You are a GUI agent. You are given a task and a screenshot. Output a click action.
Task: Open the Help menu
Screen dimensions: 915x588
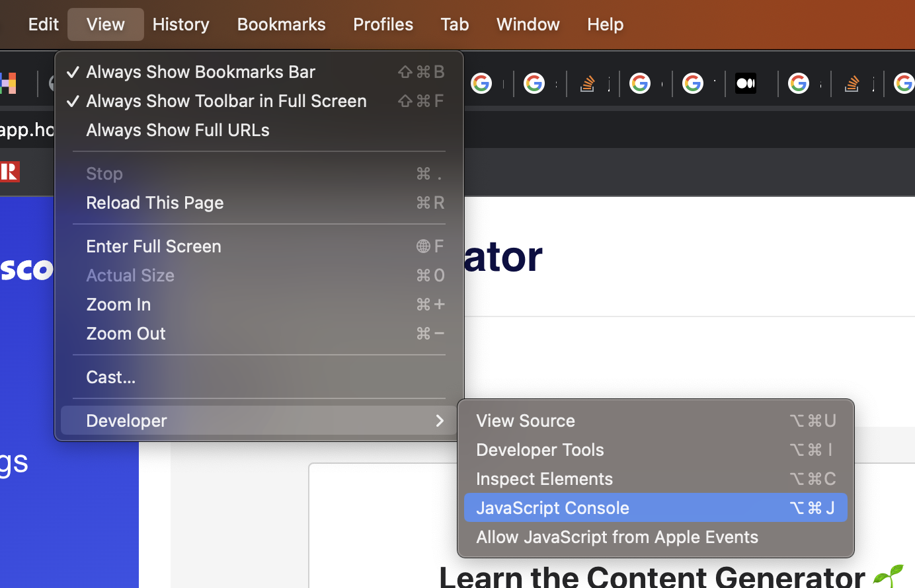[605, 24]
